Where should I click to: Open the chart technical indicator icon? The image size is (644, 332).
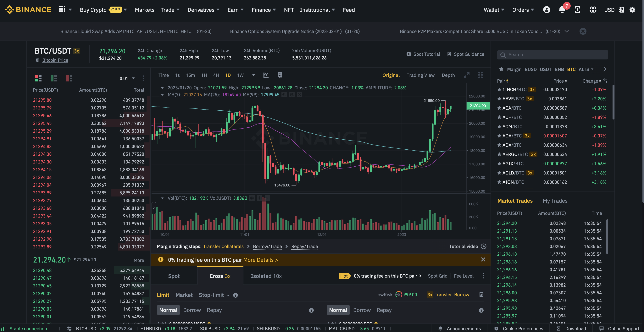coord(266,75)
